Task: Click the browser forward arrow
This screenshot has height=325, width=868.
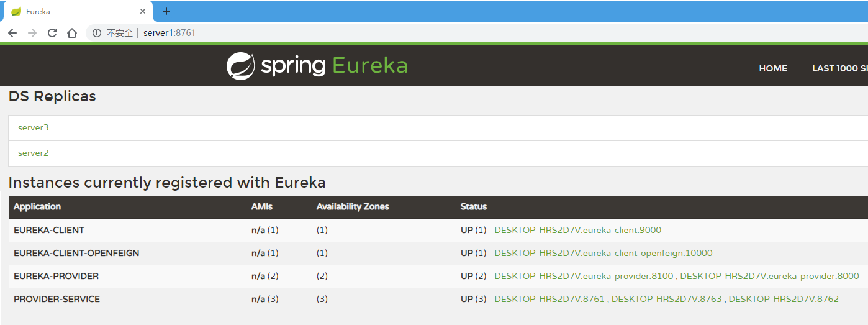Action: 32,33
